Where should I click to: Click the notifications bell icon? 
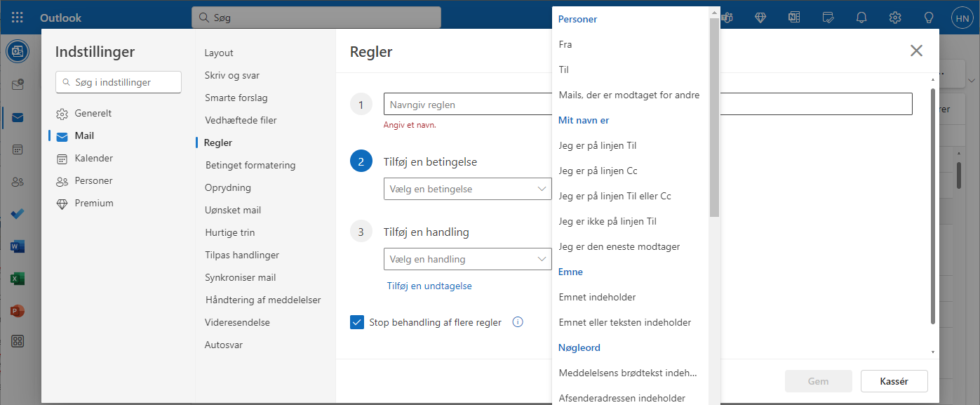click(861, 18)
